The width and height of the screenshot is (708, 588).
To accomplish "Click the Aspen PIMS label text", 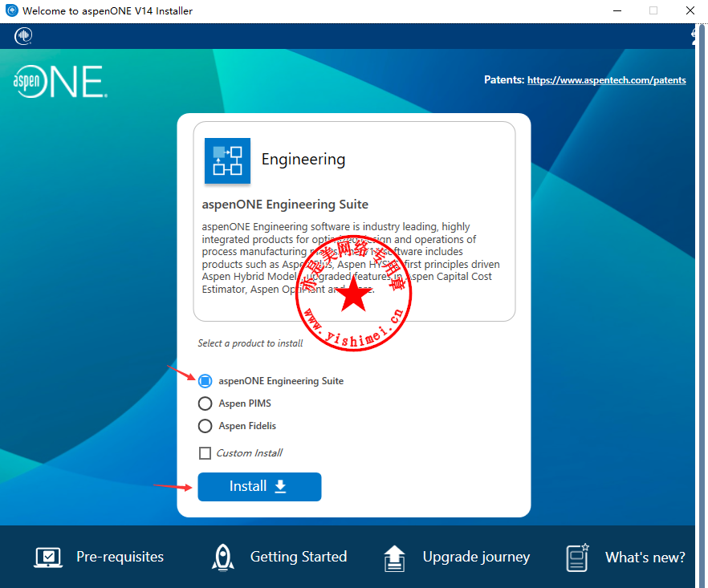I will coord(245,403).
